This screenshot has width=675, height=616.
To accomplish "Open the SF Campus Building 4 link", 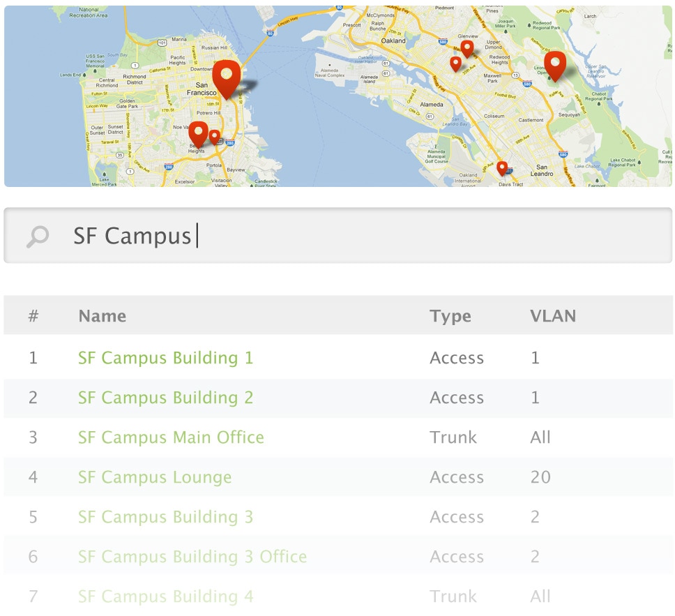I will point(165,596).
